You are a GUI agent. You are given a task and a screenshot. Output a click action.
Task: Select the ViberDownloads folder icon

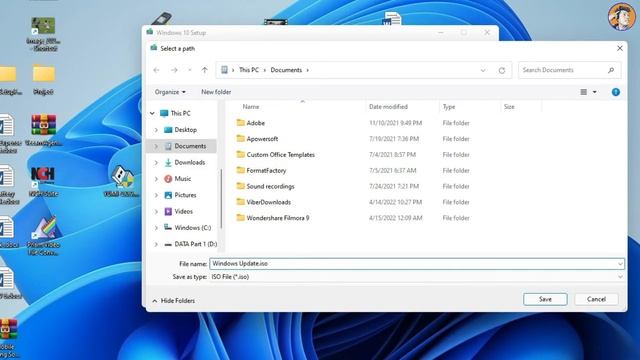coord(240,202)
